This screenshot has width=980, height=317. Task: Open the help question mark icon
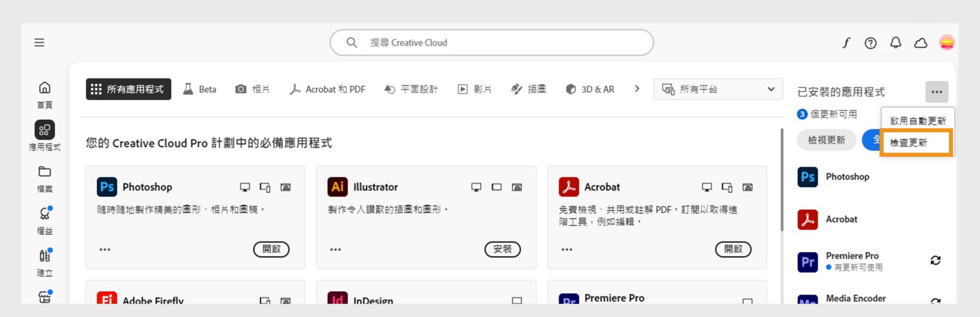click(x=871, y=43)
